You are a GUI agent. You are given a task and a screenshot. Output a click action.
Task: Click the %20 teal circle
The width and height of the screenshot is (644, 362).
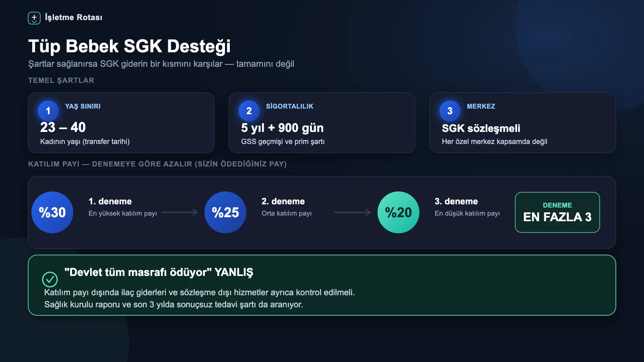[398, 212]
